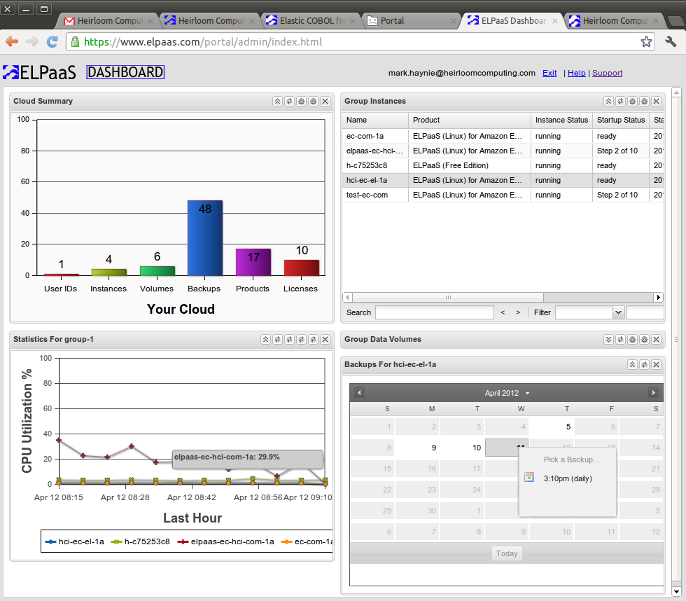This screenshot has width=686, height=601.
Task: Close the Cloud Summary panel
Action: tap(325, 101)
